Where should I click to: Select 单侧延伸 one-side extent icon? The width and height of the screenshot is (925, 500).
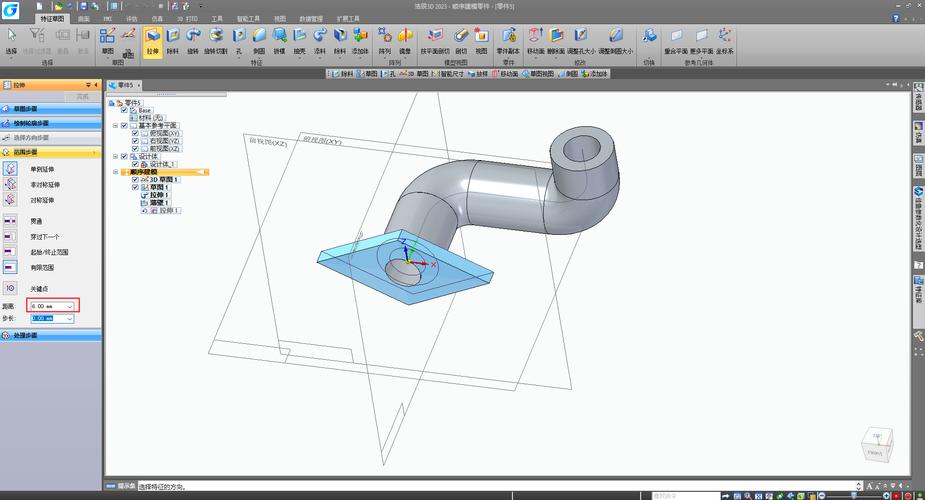coord(10,169)
